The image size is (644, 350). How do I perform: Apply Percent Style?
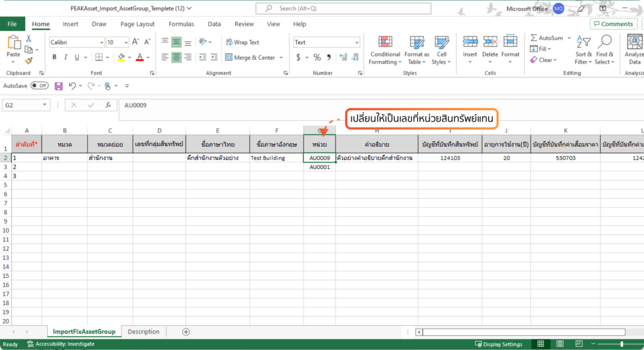(x=317, y=57)
